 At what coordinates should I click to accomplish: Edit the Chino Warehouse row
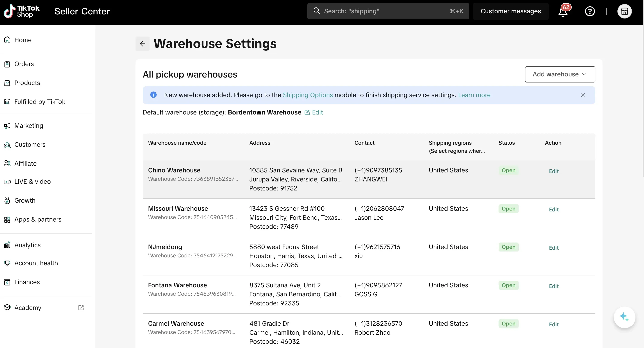(x=554, y=171)
